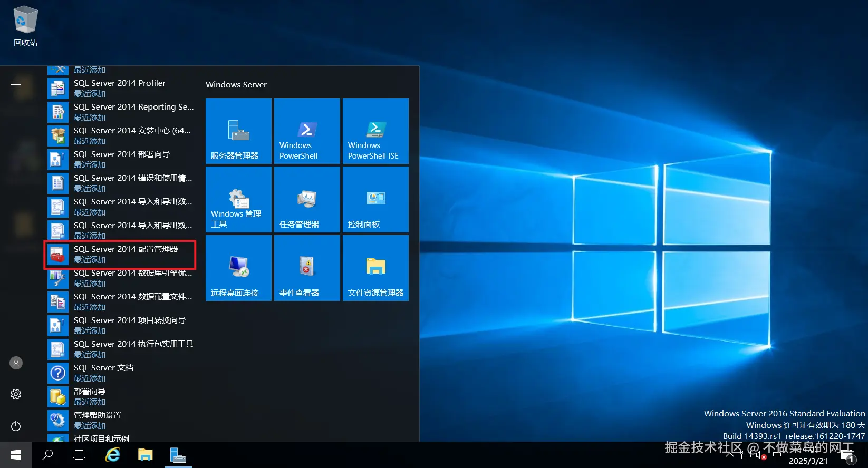Open the user account menu
The image size is (868, 468).
pyautogui.click(x=16, y=363)
